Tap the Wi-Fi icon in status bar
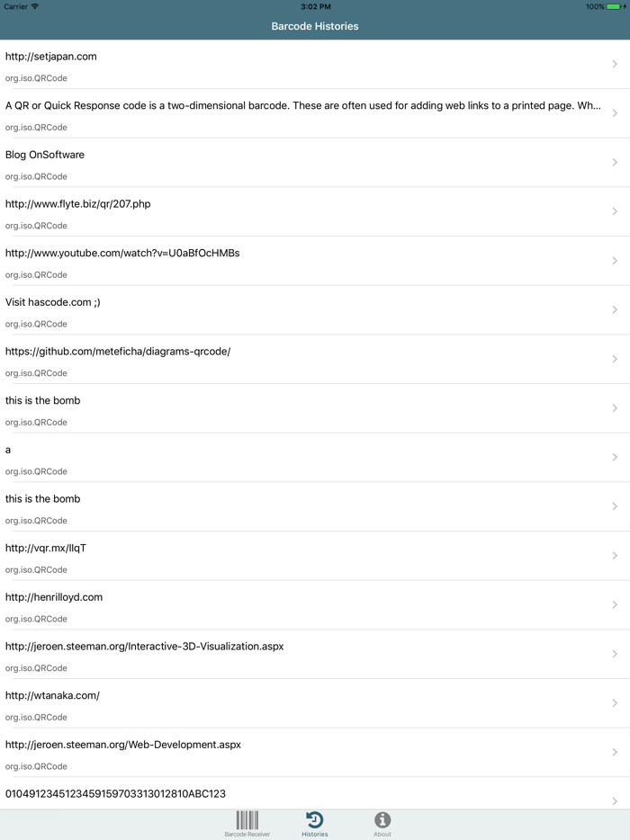 36,6
